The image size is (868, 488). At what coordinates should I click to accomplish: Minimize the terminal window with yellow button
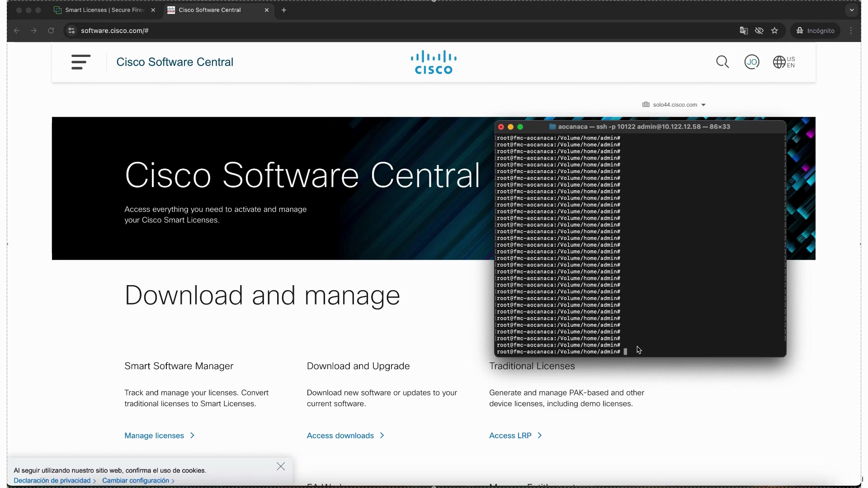(x=510, y=127)
